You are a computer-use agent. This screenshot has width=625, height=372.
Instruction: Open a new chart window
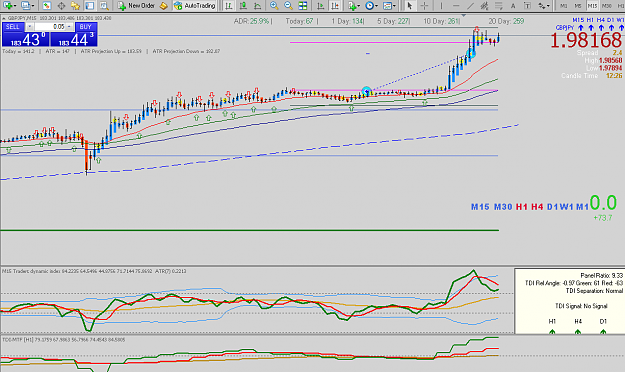coord(7,6)
